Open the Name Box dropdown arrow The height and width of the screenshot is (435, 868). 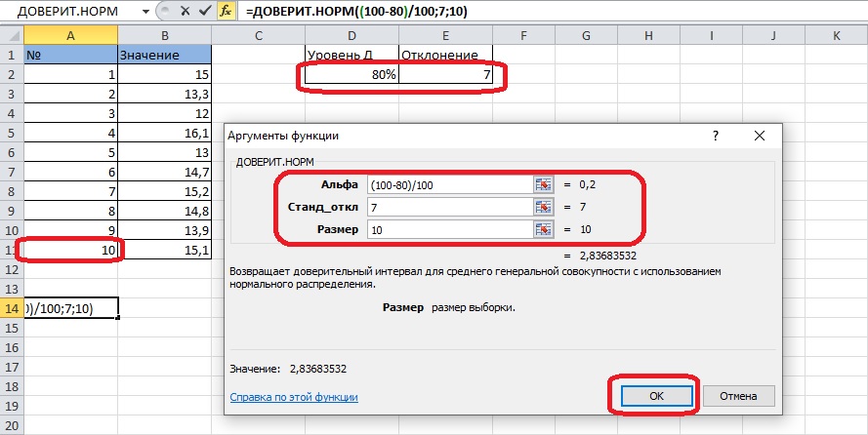point(146,12)
